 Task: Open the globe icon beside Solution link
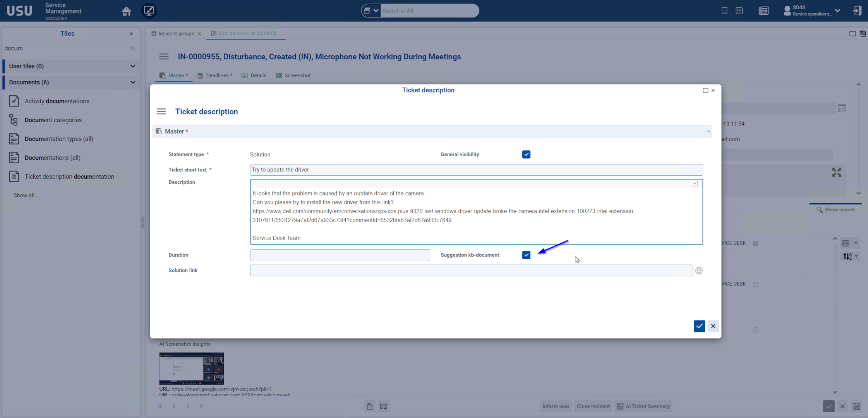click(698, 271)
